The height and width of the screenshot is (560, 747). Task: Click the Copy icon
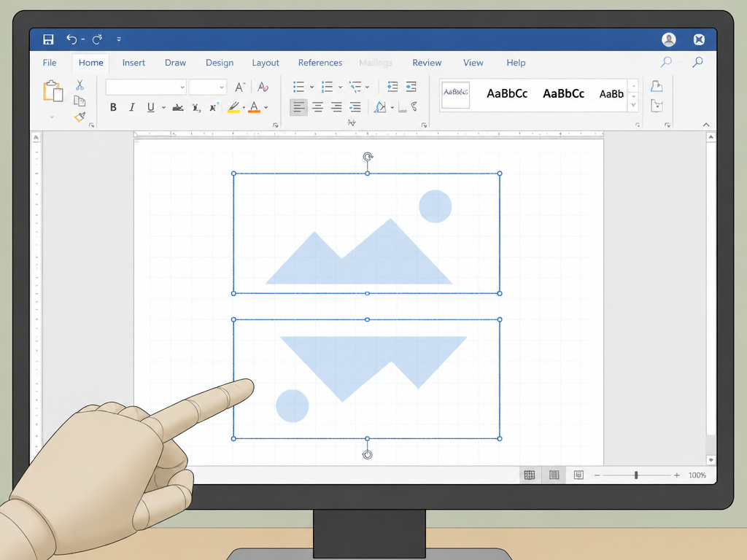coord(80,101)
